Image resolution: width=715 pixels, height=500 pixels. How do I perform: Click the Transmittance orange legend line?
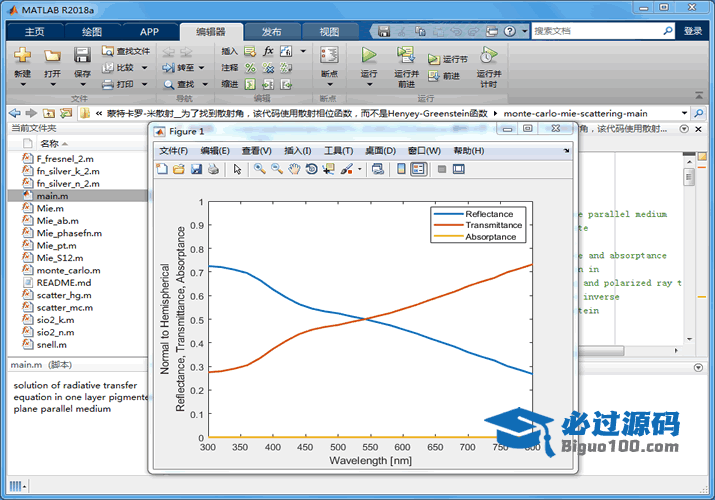coord(449,225)
